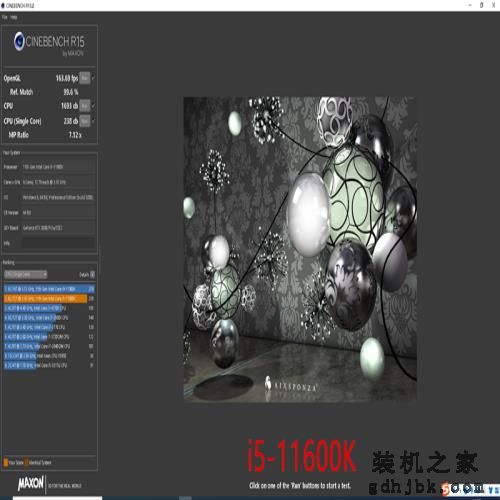The height and width of the screenshot is (500, 500).
Task: Close the Cinebench window
Action: [x=494, y=5]
